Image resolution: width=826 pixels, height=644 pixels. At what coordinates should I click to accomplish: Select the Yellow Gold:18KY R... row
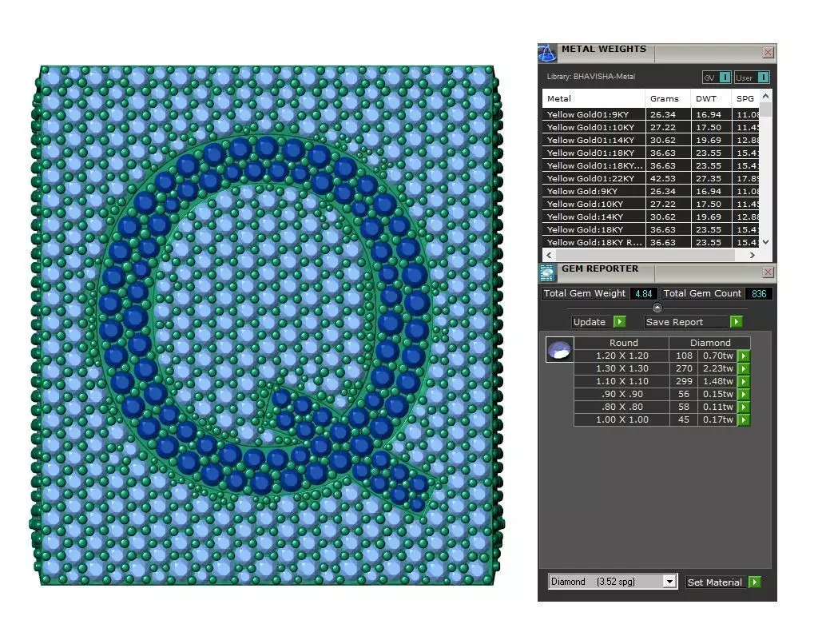[x=650, y=242]
